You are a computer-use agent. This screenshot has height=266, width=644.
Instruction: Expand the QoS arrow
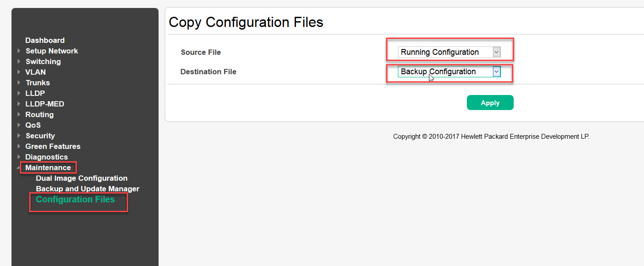[19, 125]
